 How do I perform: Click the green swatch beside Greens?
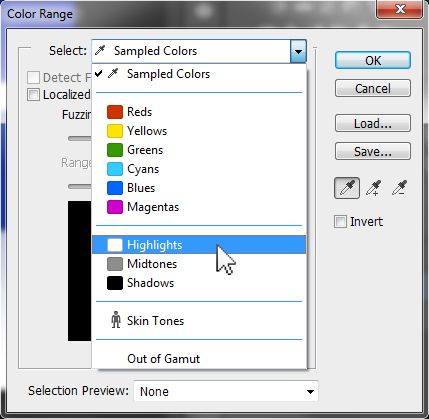(x=115, y=150)
